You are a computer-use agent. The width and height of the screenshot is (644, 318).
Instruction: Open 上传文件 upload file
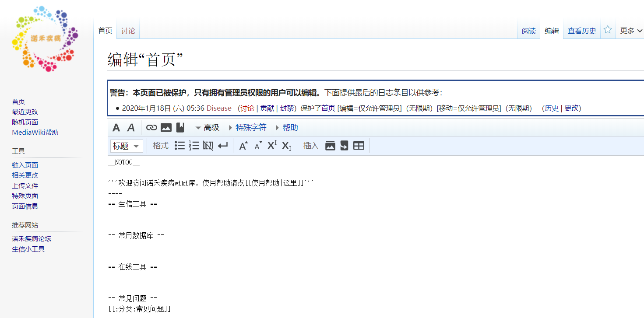tap(25, 185)
